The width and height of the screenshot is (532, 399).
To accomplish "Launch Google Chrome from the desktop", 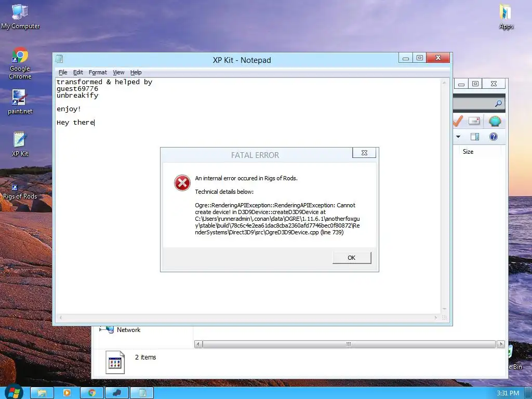I will pyautogui.click(x=20, y=63).
